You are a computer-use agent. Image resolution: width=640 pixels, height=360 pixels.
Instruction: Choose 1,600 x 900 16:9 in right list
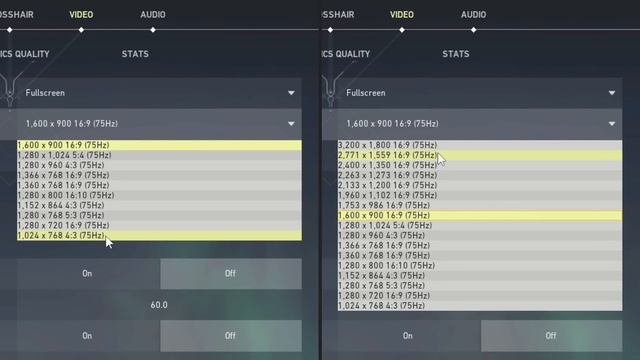(x=480, y=215)
